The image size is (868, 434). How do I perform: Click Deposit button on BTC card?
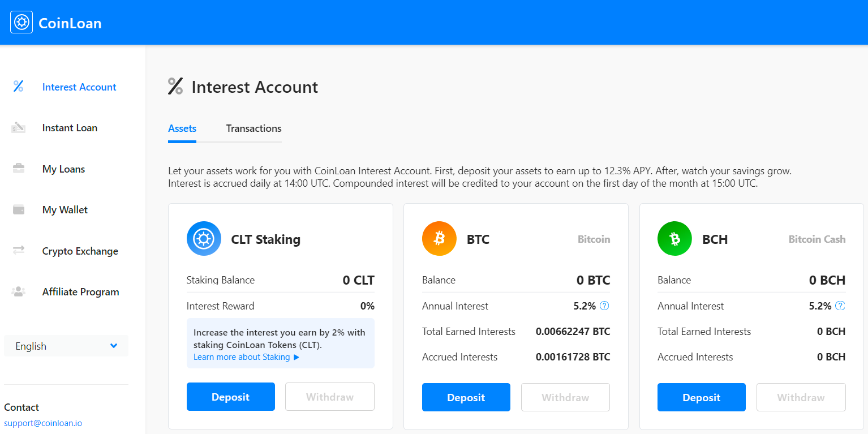[466, 397]
